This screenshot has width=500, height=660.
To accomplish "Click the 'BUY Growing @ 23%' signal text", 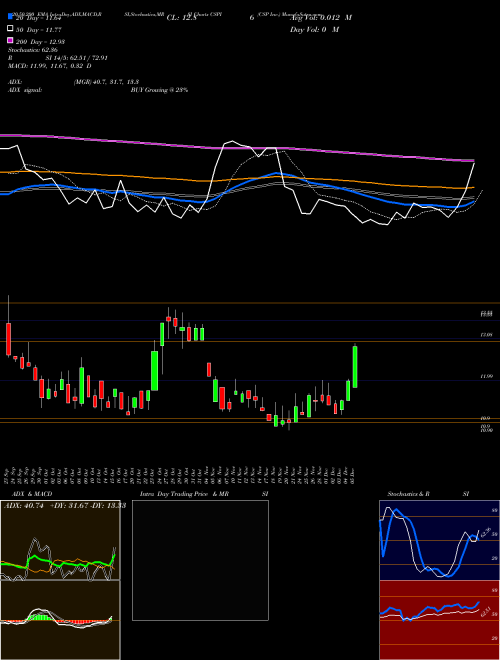I will pyautogui.click(x=159, y=90).
